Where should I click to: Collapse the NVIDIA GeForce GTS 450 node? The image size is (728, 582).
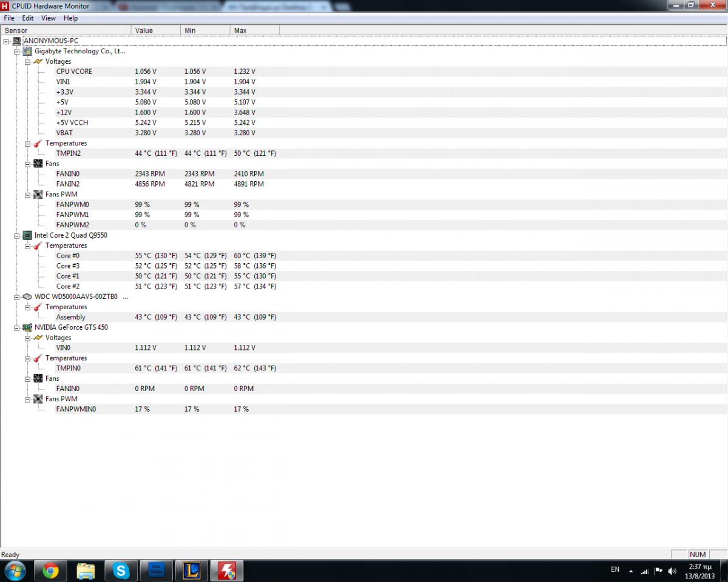point(16,327)
